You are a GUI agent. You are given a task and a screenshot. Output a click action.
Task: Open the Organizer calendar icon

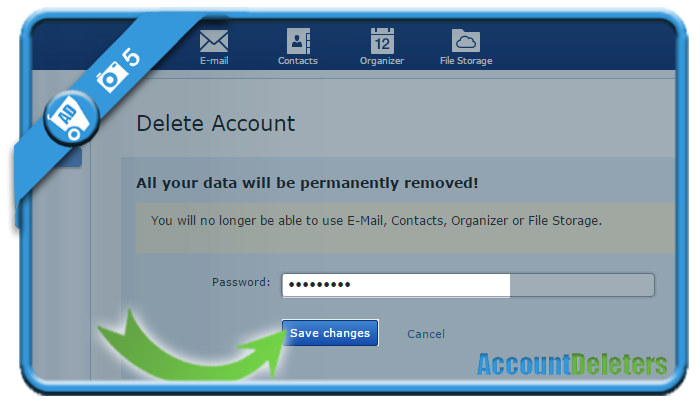pyautogui.click(x=382, y=41)
